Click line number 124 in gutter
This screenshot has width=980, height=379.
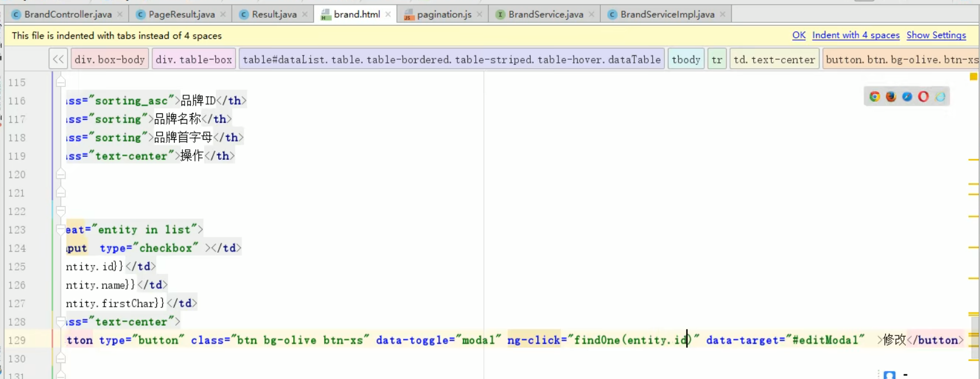pyautogui.click(x=17, y=248)
